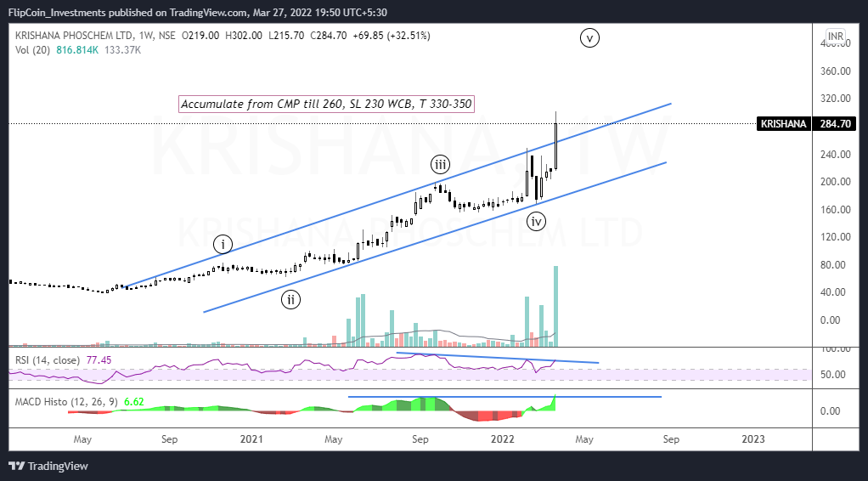The width and height of the screenshot is (868, 481).
Task: Open the Vol (20) indicator legend
Action: coord(32,50)
